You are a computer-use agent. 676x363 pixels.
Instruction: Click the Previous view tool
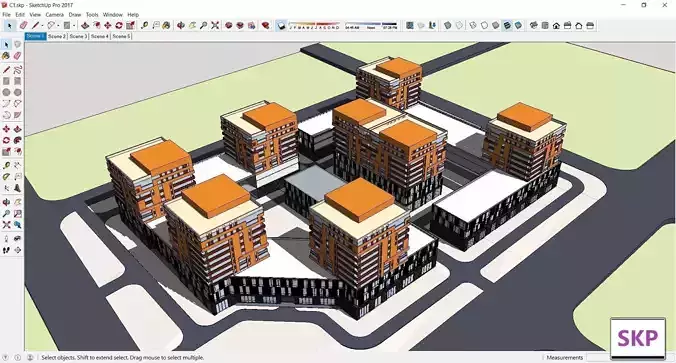18,224
